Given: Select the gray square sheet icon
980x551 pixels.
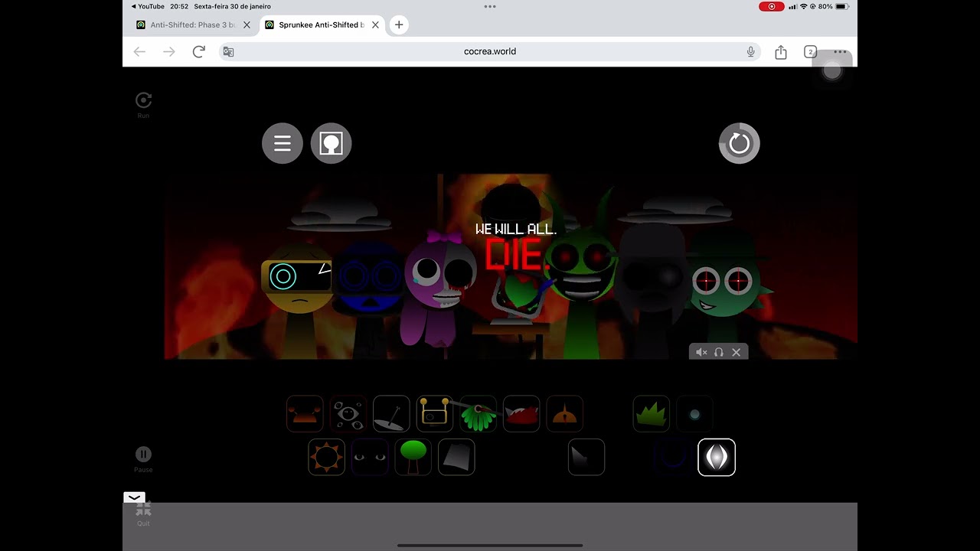Looking at the screenshot, I should [x=456, y=457].
